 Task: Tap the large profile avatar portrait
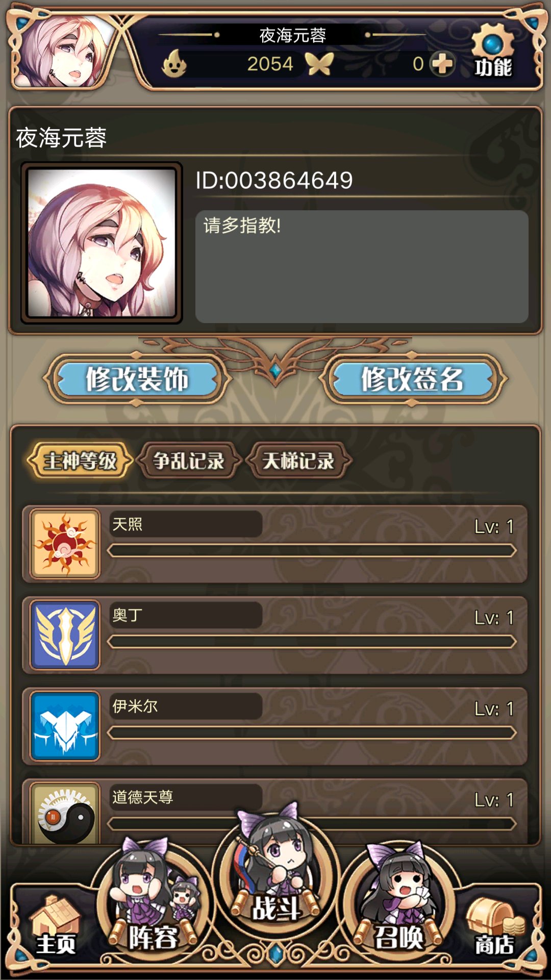coord(102,243)
